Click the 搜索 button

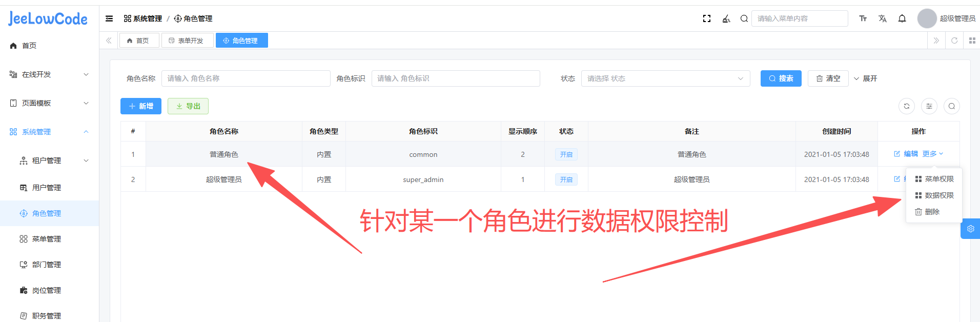781,78
